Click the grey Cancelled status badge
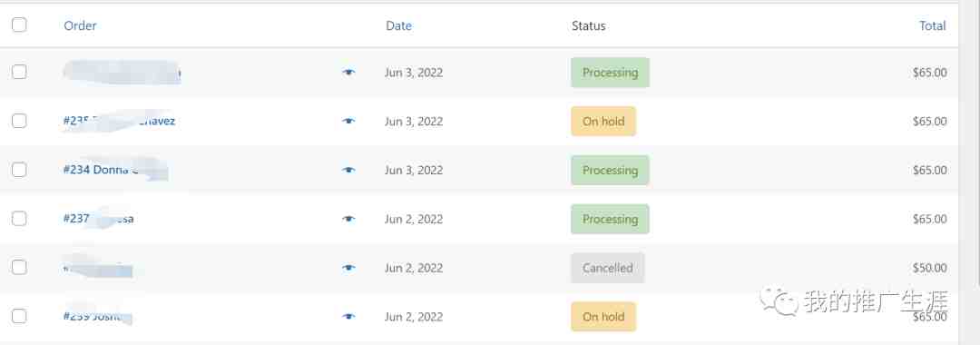 [x=607, y=268]
